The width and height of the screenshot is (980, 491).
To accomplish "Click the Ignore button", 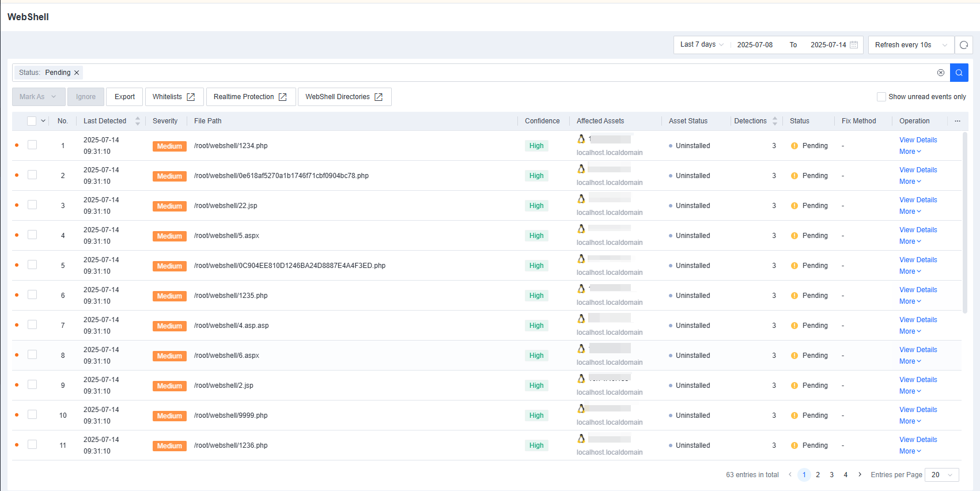I will (x=86, y=97).
